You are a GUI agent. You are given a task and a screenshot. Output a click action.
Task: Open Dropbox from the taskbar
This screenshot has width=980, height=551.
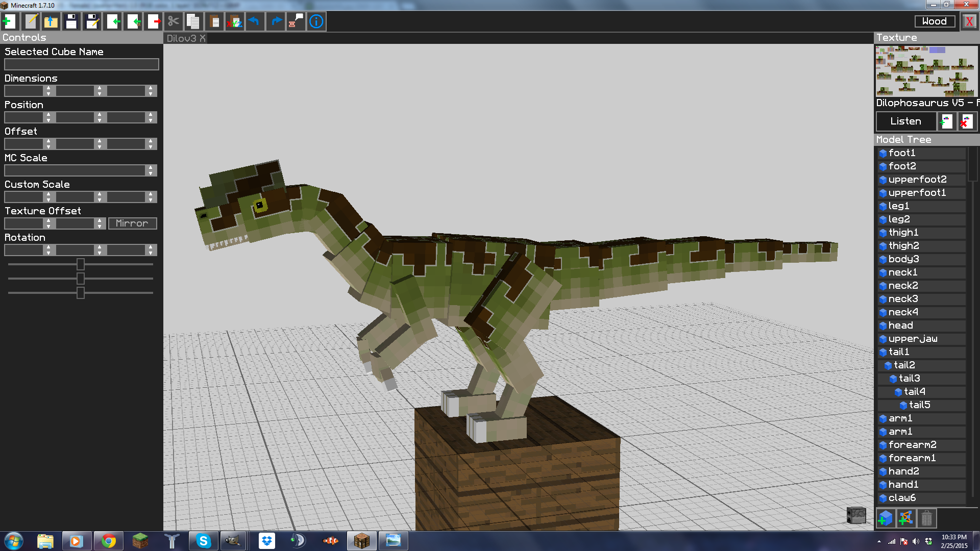pyautogui.click(x=266, y=541)
